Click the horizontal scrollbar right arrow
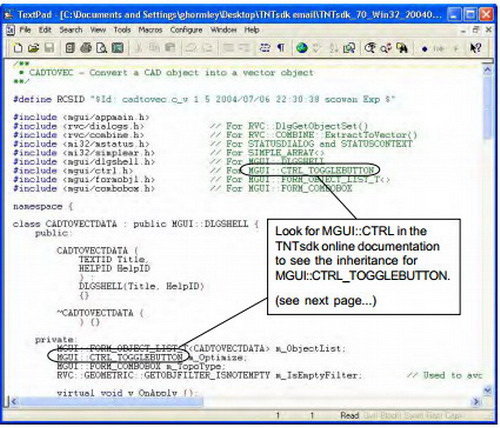This screenshot has width=500, height=428. click(x=476, y=401)
